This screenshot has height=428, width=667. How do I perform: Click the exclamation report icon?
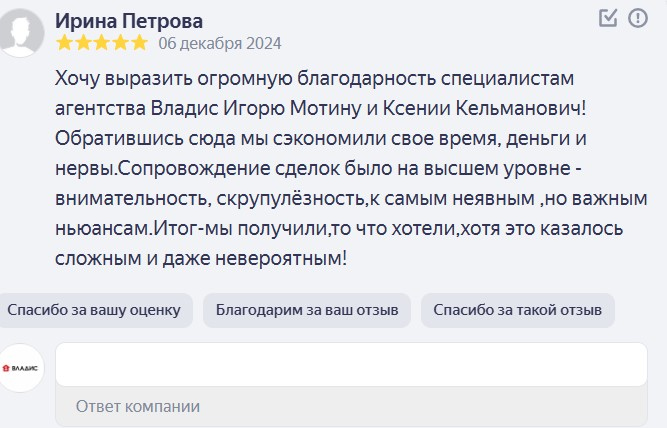pos(638,18)
